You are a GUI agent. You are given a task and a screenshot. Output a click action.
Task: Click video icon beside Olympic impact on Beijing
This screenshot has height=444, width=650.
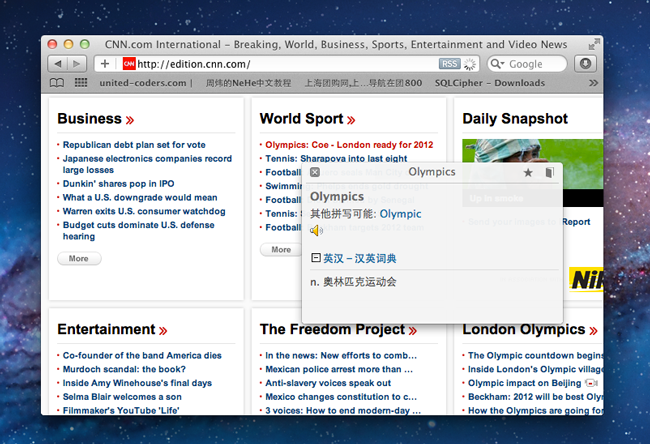click(x=591, y=383)
